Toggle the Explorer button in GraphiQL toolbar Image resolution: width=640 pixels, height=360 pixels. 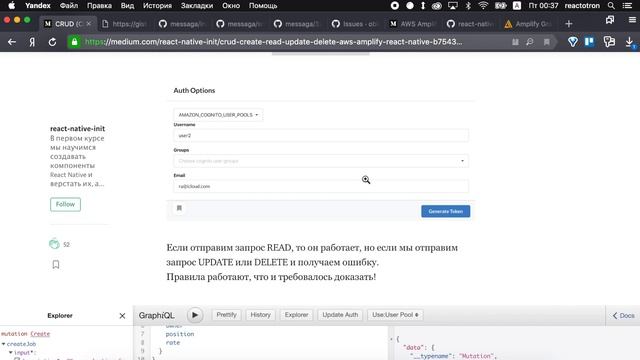tap(296, 315)
